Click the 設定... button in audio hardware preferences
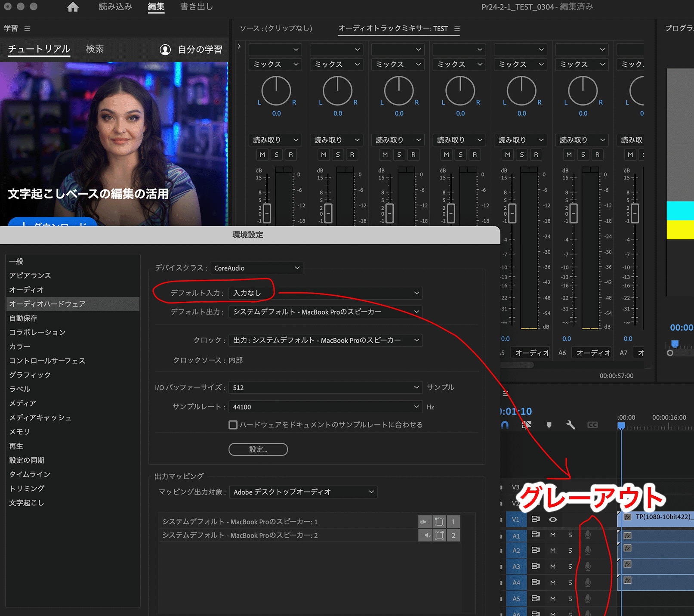 click(257, 449)
